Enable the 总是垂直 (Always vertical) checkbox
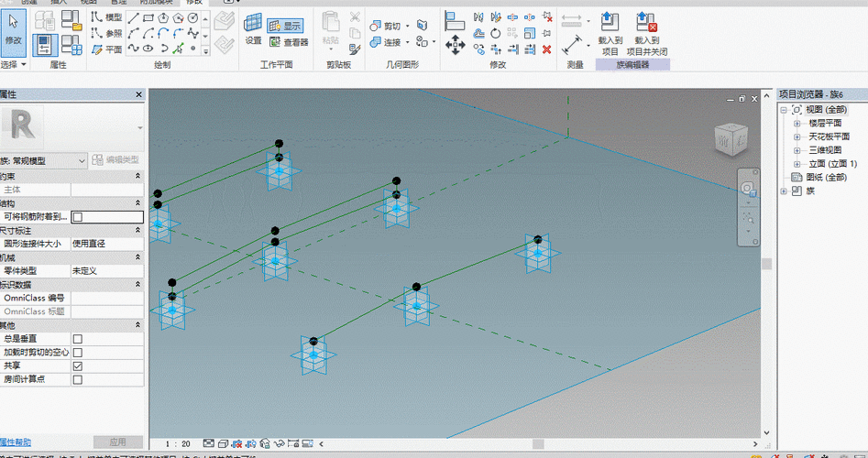 (77, 339)
